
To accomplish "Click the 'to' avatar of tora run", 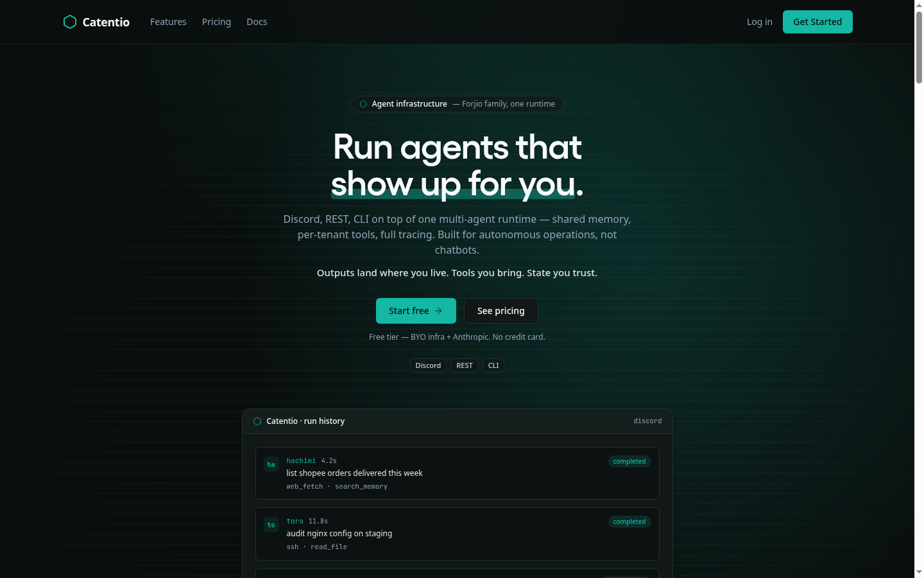I will click(x=271, y=525).
